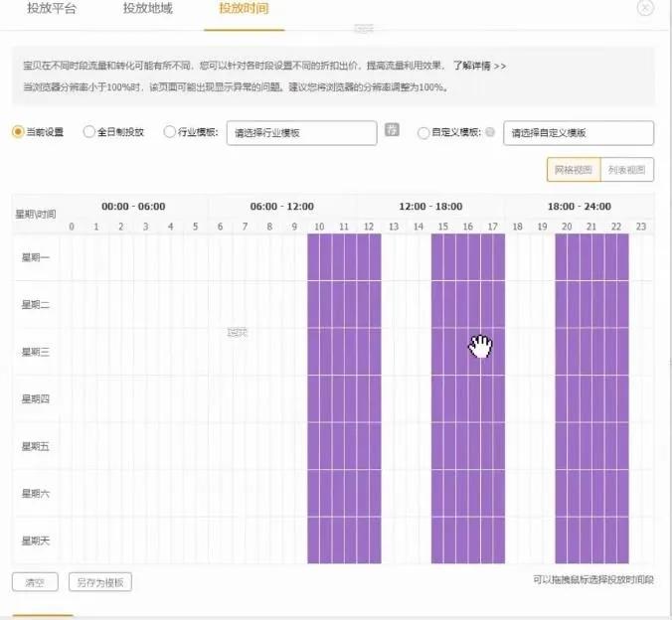Click the hour 22 column label
The width and height of the screenshot is (672, 620).
(x=616, y=227)
